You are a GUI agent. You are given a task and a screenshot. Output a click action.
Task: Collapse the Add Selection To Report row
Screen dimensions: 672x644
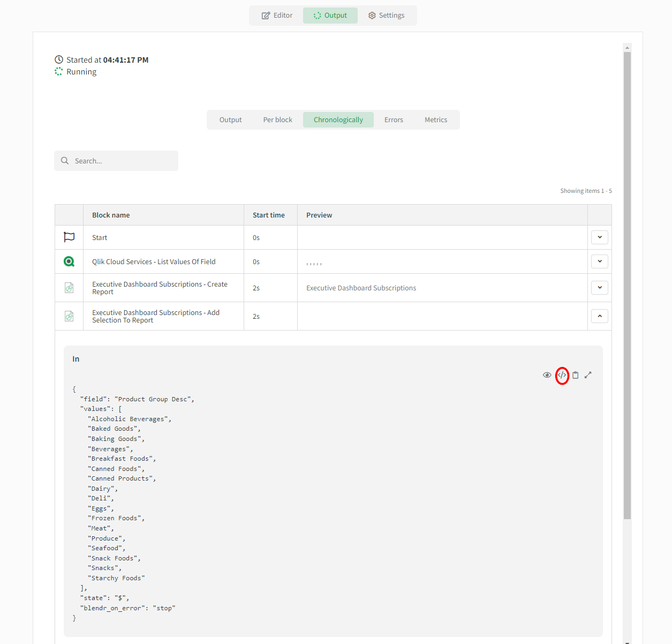[600, 316]
